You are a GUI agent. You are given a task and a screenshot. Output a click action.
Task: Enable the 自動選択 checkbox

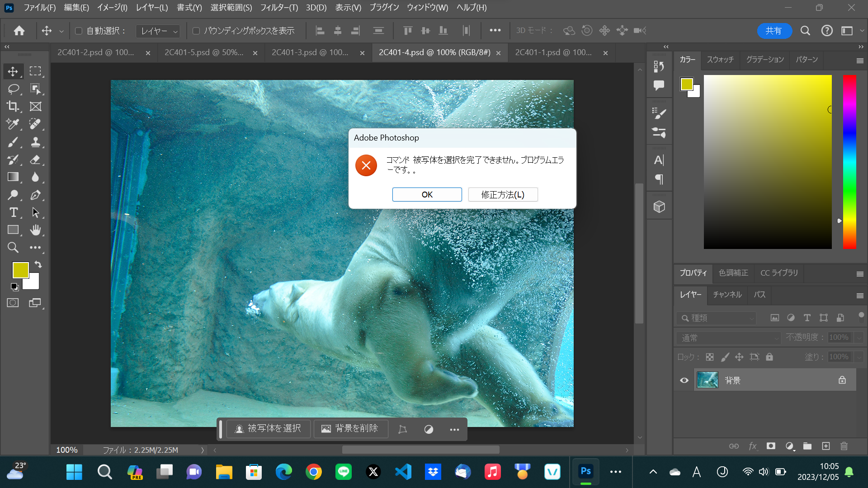[x=79, y=30]
